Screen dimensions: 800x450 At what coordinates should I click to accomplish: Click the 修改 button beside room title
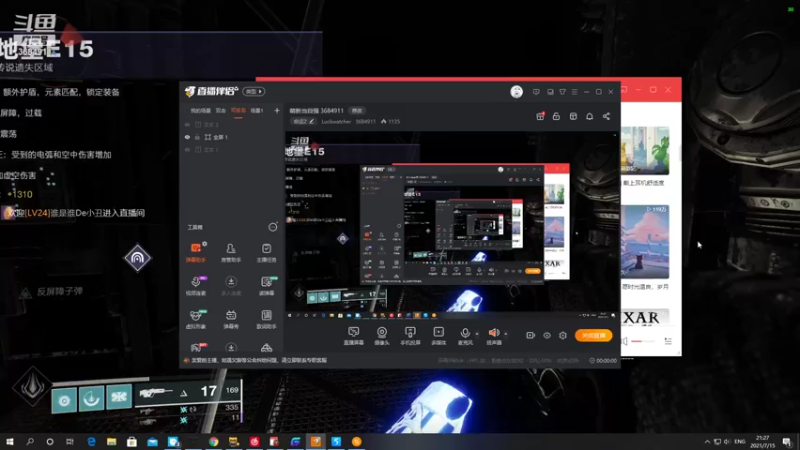pyautogui.click(x=357, y=110)
